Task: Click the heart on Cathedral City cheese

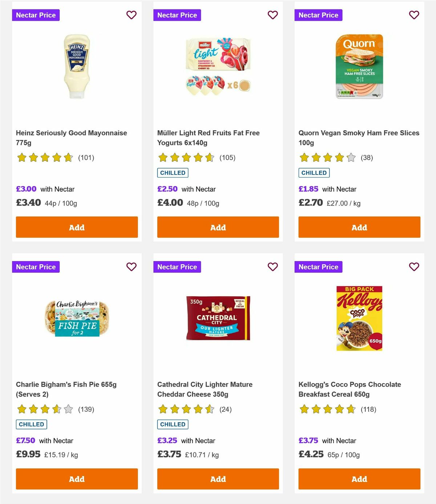Action: click(272, 267)
